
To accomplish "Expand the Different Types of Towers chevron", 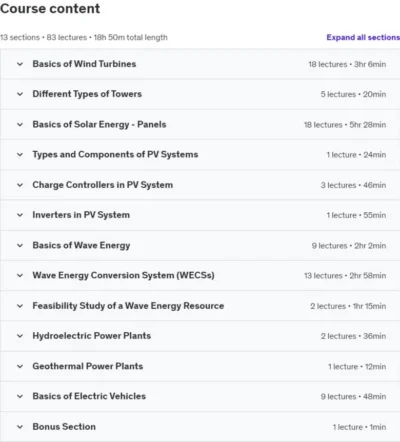I will coord(20,94).
